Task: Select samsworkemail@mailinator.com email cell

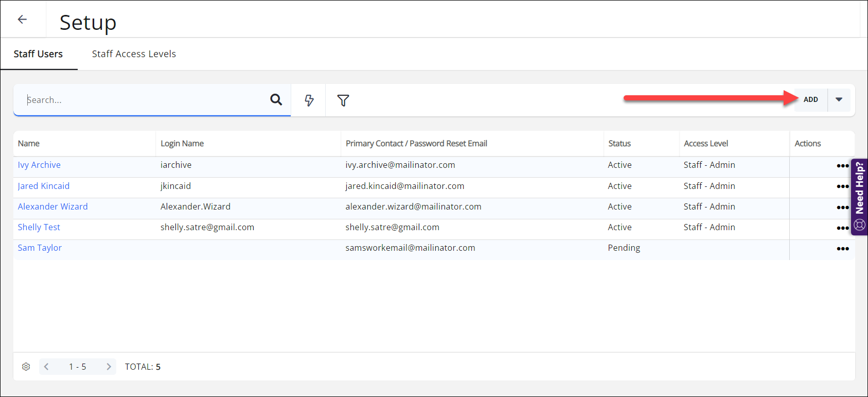Action: [x=411, y=248]
